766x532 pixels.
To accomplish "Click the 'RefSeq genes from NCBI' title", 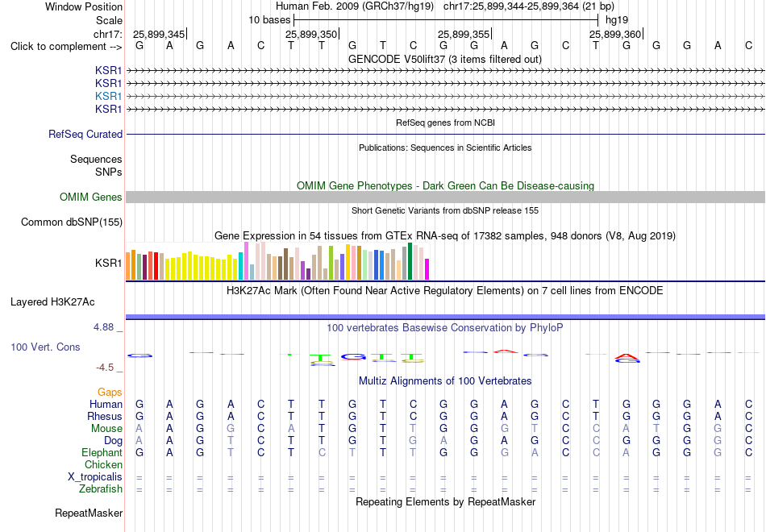I will click(x=445, y=123).
